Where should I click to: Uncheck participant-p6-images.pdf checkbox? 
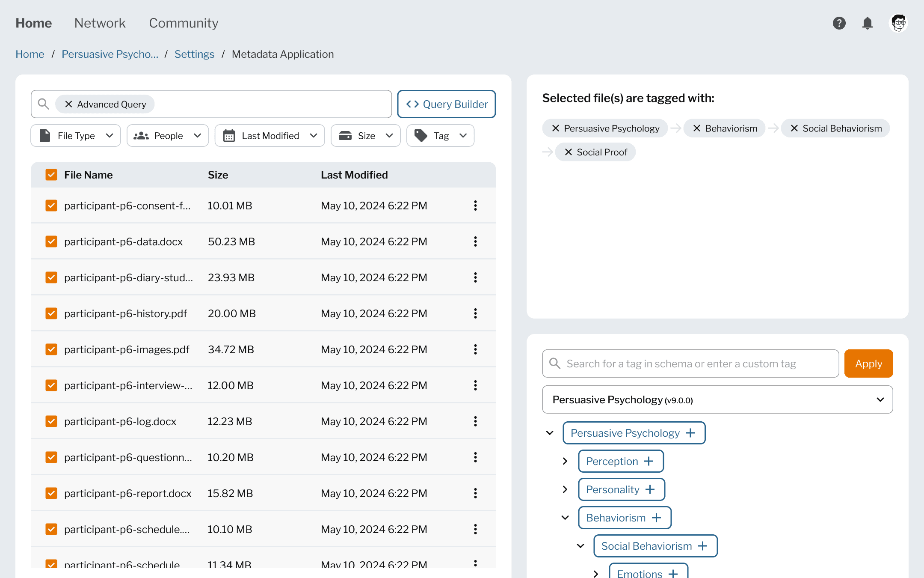(x=51, y=349)
